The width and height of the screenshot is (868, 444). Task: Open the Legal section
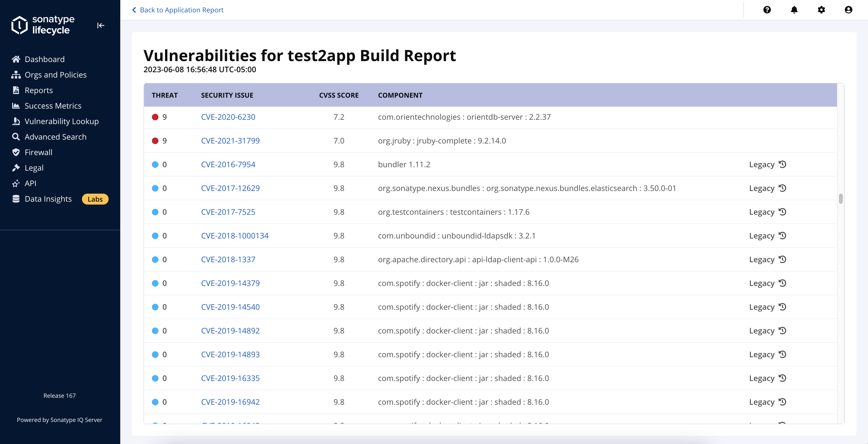coord(34,168)
